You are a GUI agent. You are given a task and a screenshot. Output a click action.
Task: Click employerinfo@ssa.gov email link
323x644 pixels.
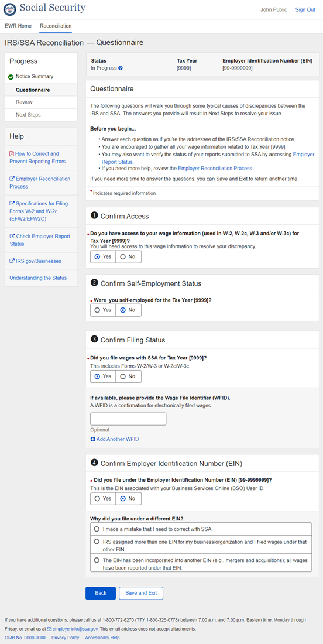75,629
